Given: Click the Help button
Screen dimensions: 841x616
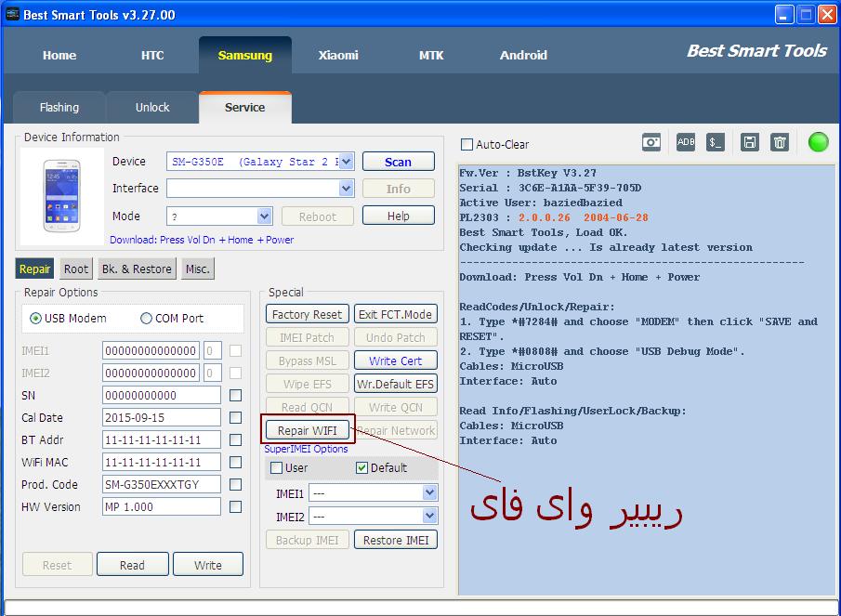Looking at the screenshot, I should [398, 216].
